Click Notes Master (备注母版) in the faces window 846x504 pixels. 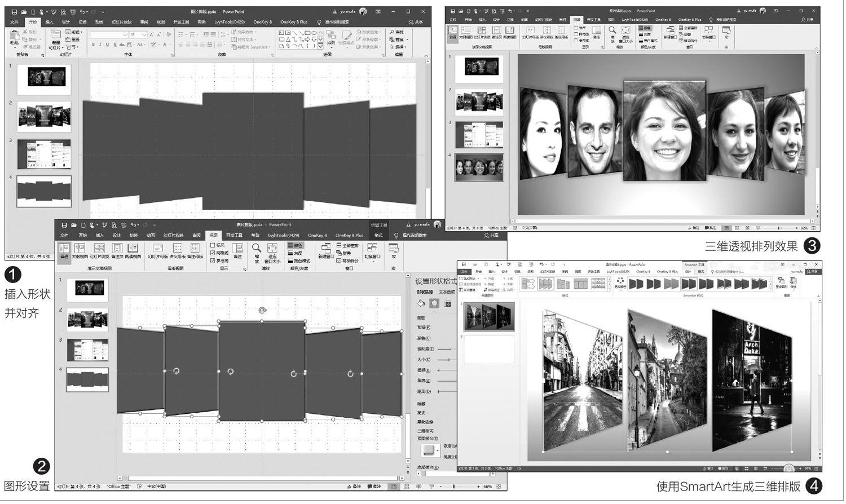point(562,33)
